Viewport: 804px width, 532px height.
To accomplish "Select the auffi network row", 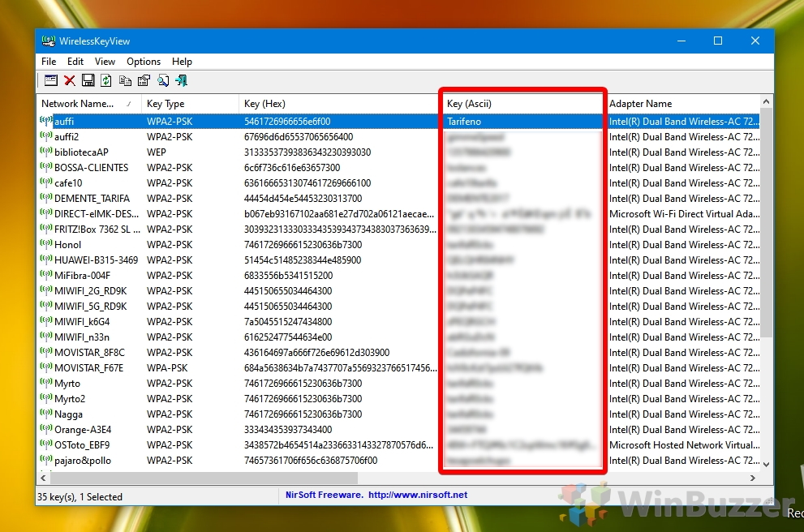I will click(398, 122).
